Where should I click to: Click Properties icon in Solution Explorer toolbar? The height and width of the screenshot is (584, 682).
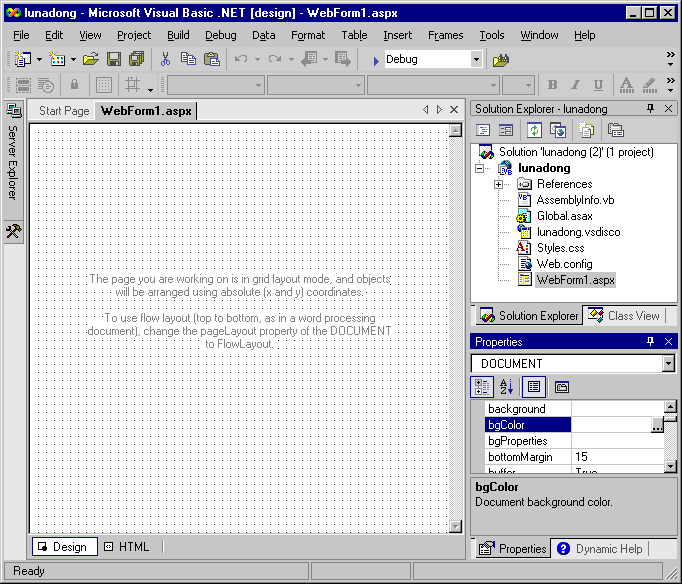tap(615, 130)
